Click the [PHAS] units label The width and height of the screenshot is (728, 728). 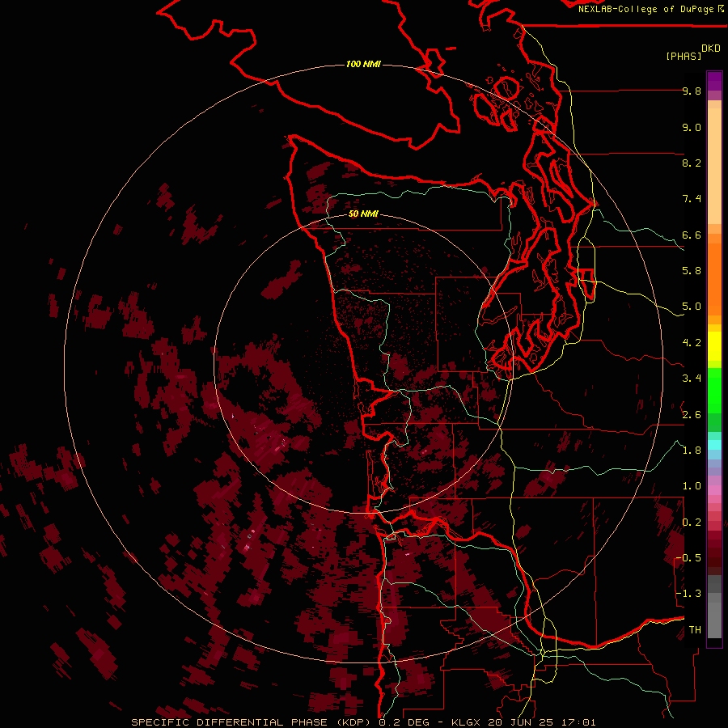[x=684, y=56]
